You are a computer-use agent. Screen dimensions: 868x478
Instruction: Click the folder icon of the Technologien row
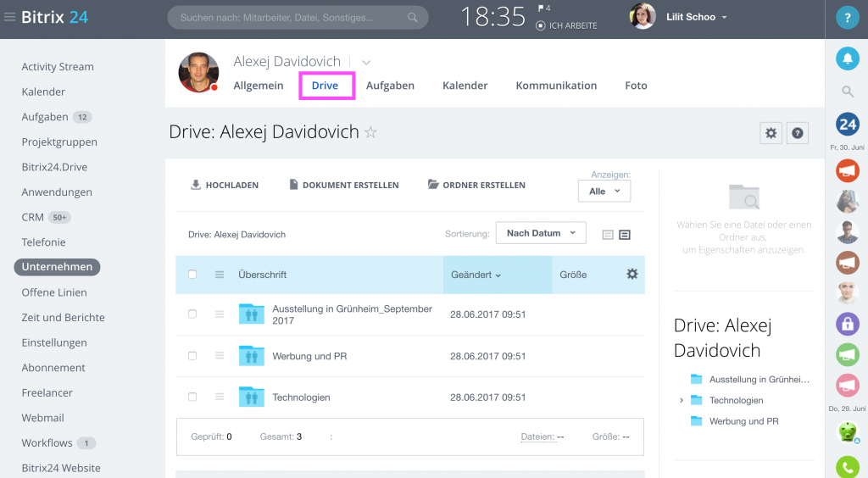tap(251, 397)
